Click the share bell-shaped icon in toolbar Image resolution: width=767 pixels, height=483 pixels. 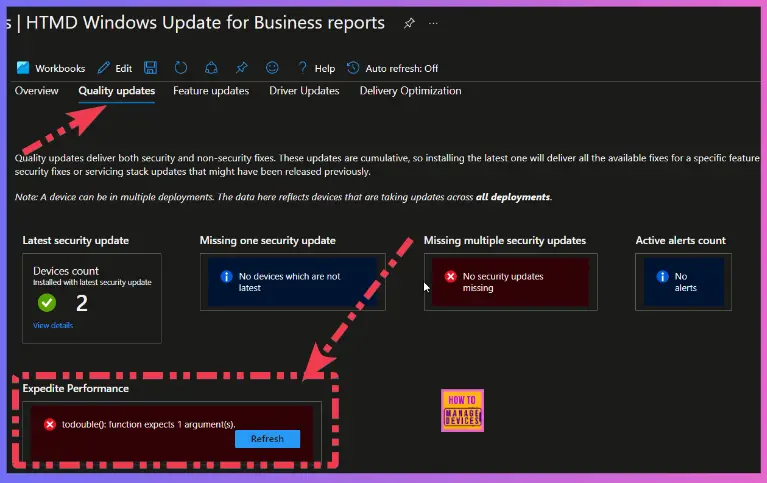point(211,68)
